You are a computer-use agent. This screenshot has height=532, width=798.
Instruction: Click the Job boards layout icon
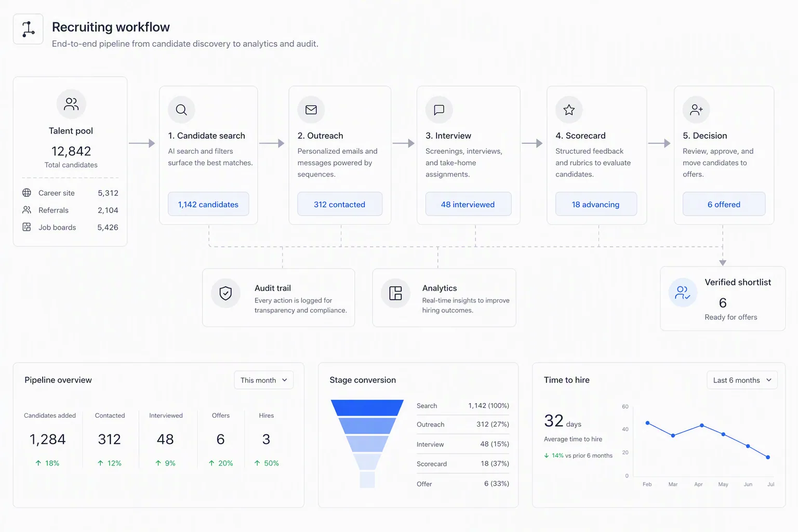tap(26, 227)
